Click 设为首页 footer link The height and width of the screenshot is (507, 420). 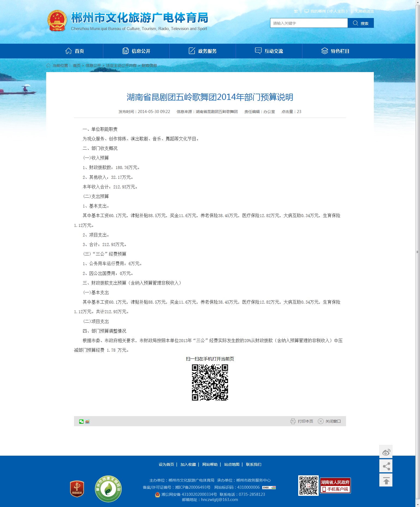166,464
